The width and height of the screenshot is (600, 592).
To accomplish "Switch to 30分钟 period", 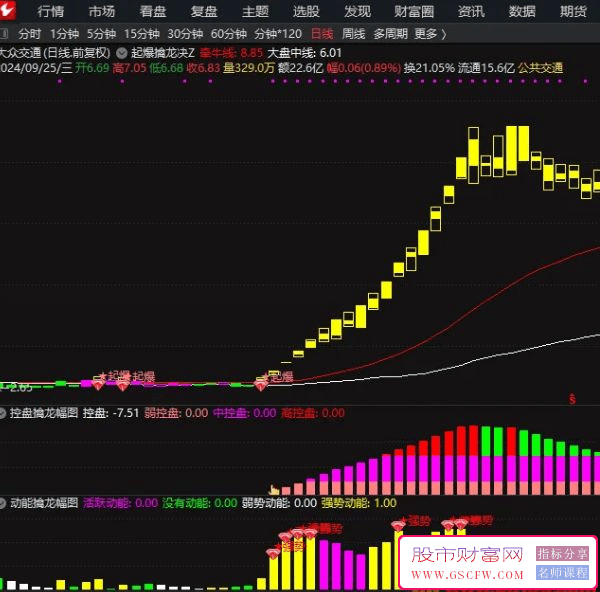I will click(x=185, y=34).
